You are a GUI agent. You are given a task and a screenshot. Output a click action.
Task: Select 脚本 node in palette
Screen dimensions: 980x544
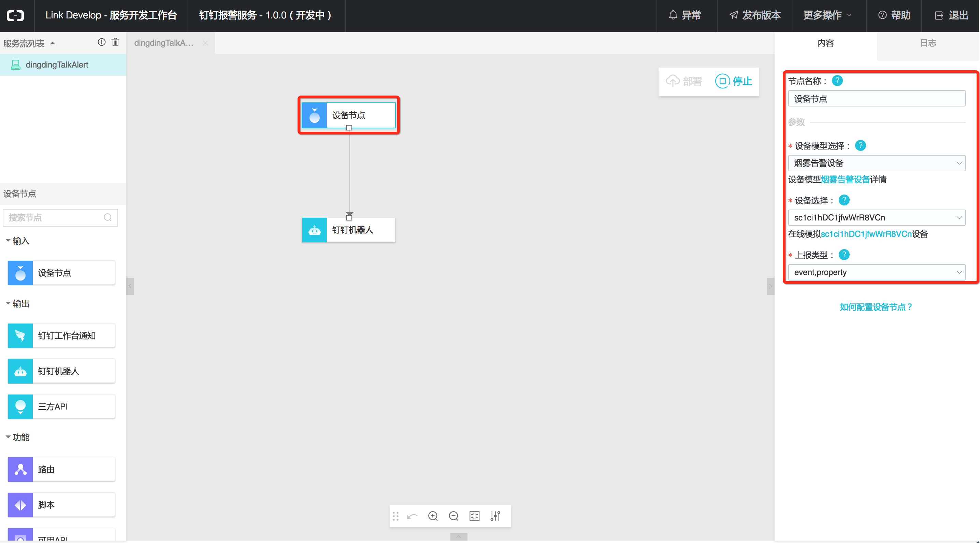(62, 504)
